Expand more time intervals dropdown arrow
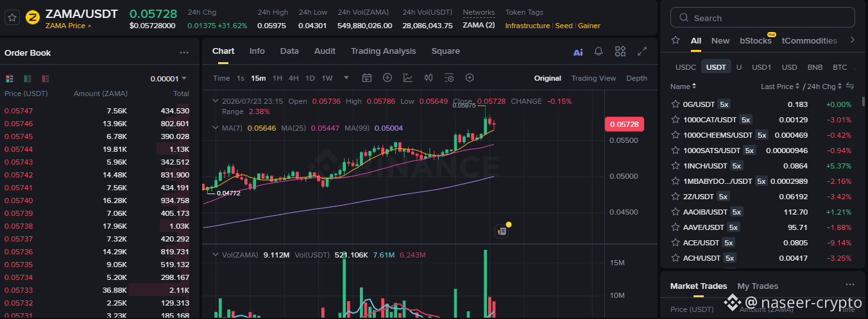The width and height of the screenshot is (868, 319). (x=346, y=78)
